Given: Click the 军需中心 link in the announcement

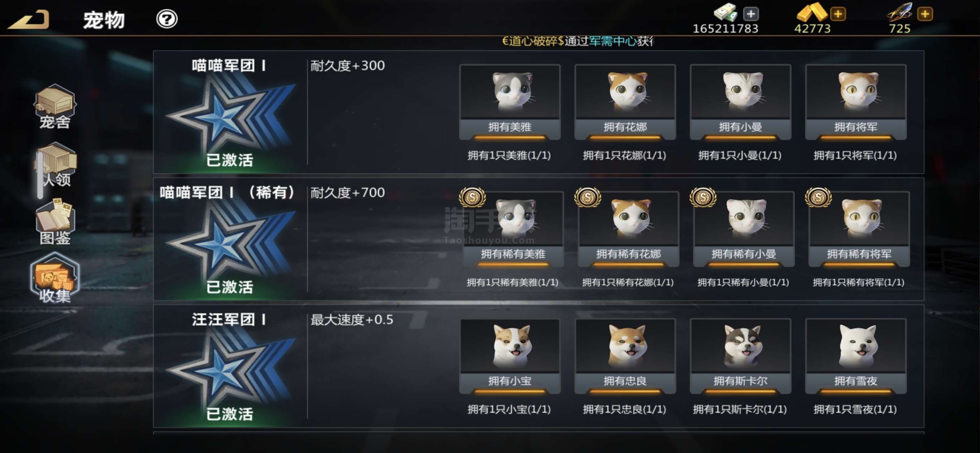Looking at the screenshot, I should coord(612,41).
